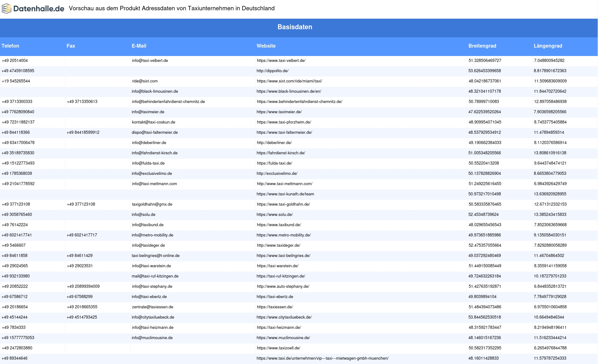Click the Längengrad column header
This screenshot has height=364, width=598.
click(x=548, y=46)
